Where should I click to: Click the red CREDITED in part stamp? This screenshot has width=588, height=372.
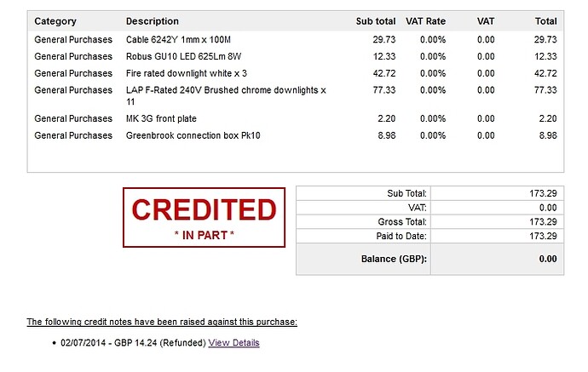click(x=204, y=217)
